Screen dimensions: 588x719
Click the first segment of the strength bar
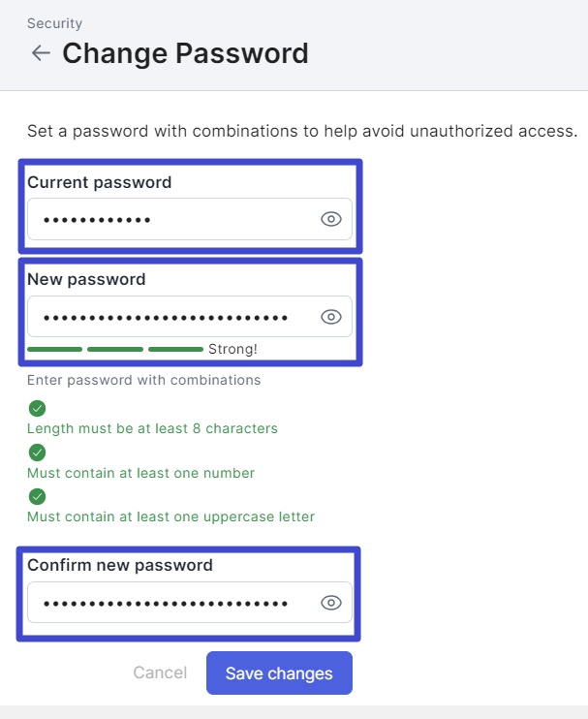point(54,349)
